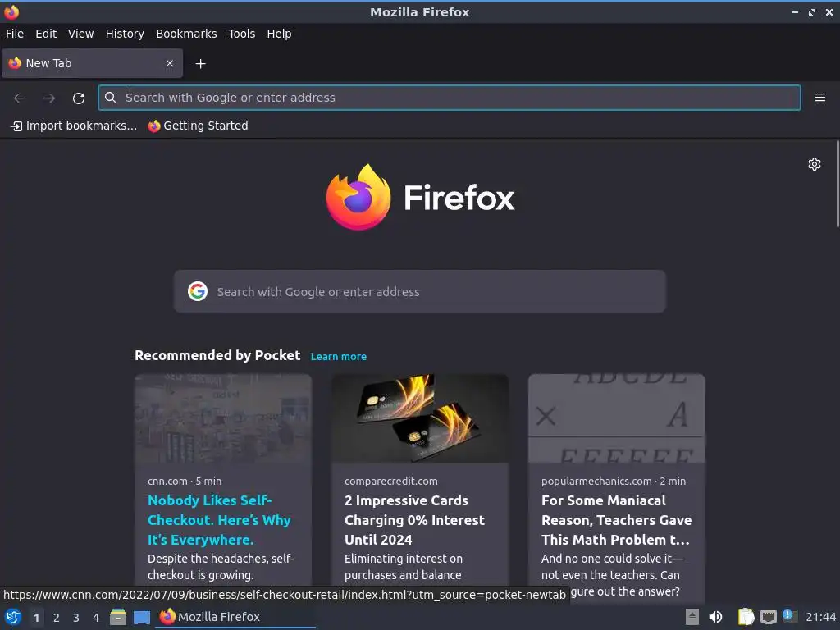The height and width of the screenshot is (630, 840).
Task: Click the cnn.com · 5 min source text
Action: 185,481
